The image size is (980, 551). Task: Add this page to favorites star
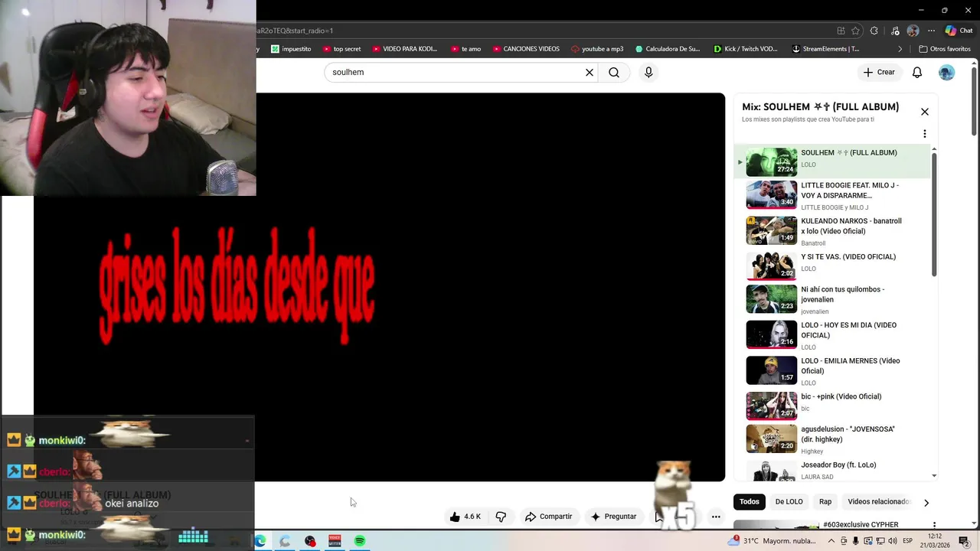coord(855,31)
